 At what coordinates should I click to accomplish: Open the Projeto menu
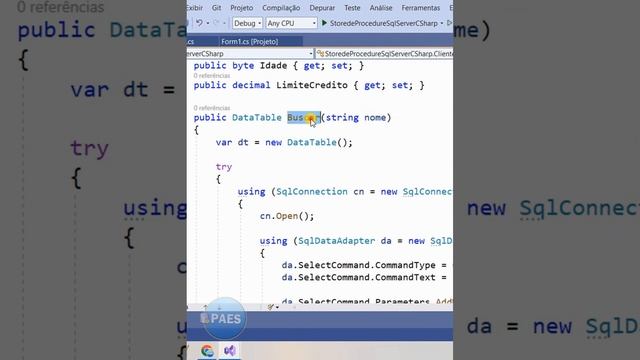coord(242,8)
